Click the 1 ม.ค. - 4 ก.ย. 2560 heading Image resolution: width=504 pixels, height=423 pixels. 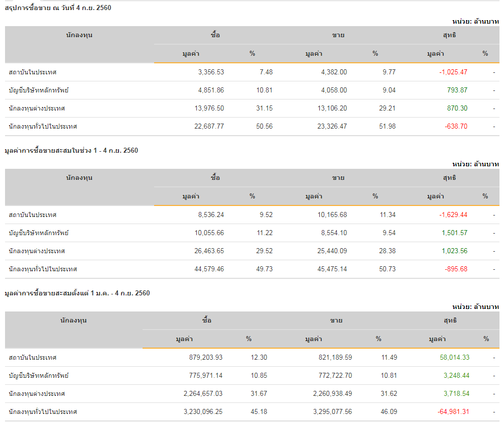pyautogui.click(x=77, y=293)
